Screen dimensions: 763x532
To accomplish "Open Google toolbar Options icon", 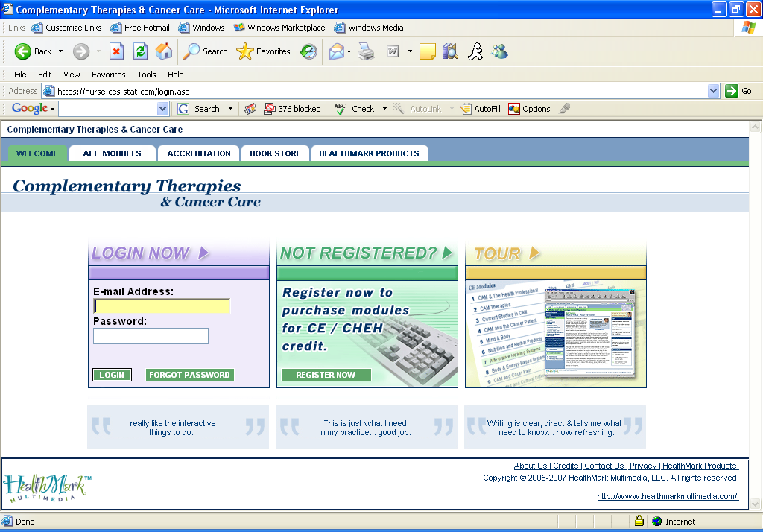I will click(514, 109).
